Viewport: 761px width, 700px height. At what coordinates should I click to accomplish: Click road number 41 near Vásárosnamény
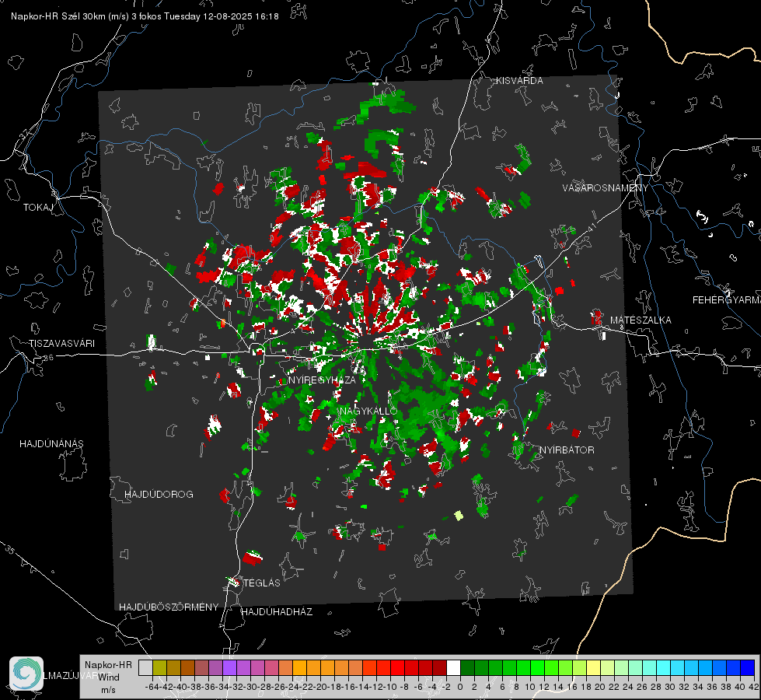click(x=592, y=226)
